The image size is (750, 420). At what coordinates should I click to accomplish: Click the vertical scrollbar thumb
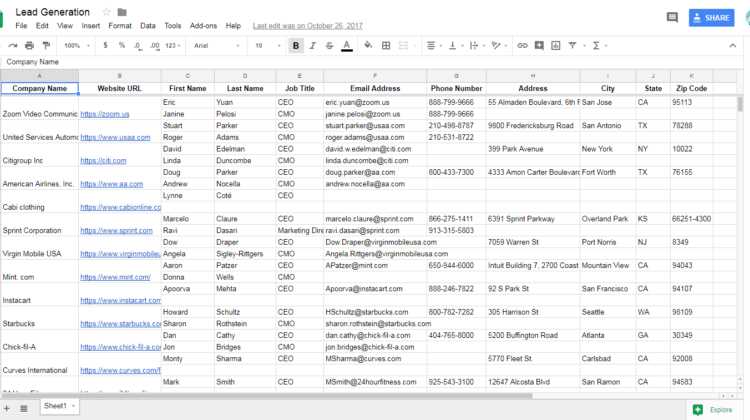(740, 104)
